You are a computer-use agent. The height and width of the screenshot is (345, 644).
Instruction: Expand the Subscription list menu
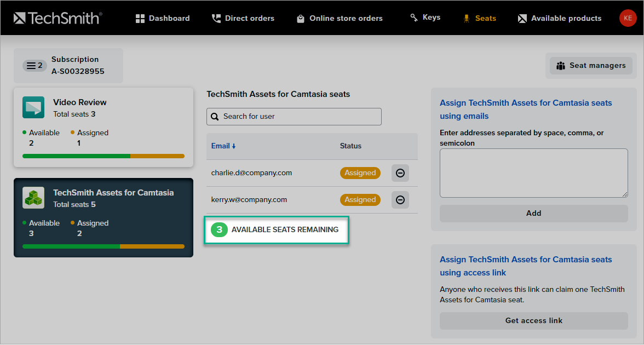pos(34,66)
